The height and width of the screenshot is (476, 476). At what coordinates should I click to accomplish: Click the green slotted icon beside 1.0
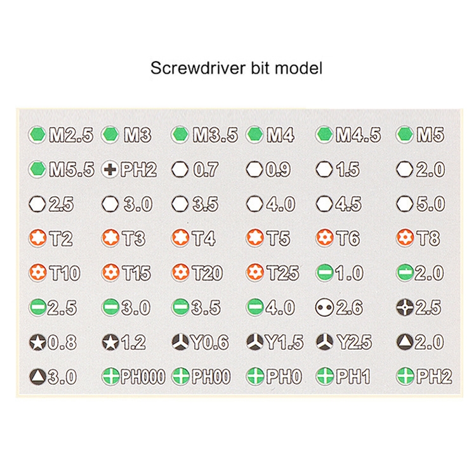(x=324, y=273)
